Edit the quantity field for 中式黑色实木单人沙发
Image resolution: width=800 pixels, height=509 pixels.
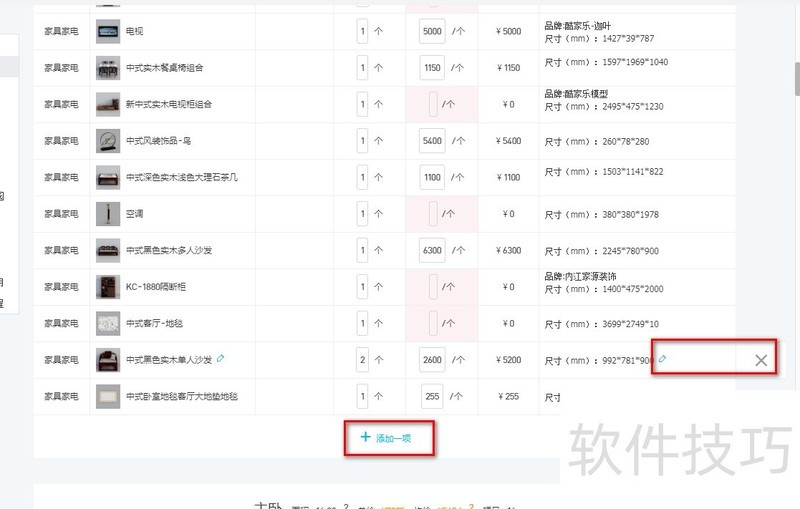(x=362, y=360)
